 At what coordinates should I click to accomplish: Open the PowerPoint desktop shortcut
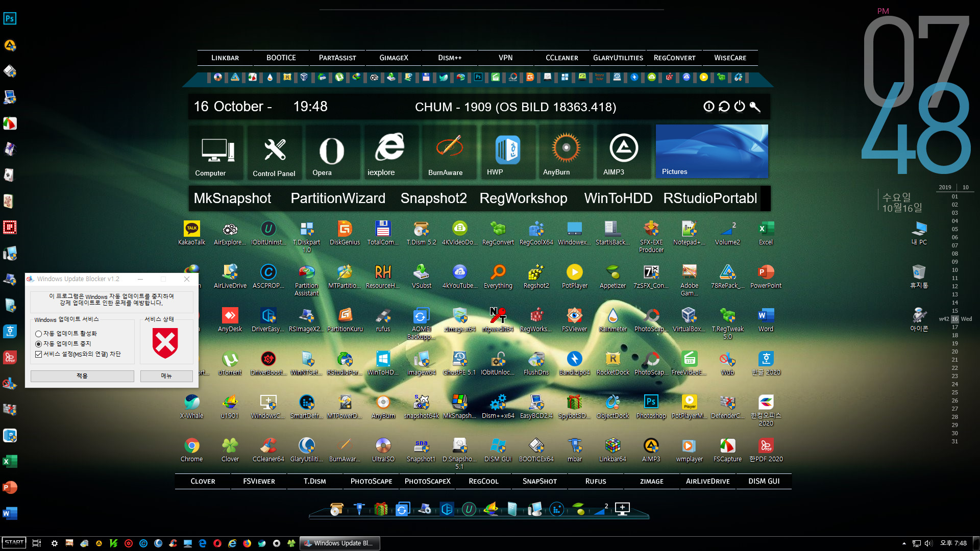click(766, 276)
